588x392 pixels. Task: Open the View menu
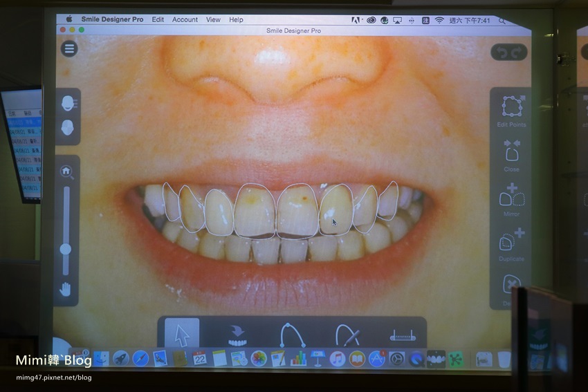(x=213, y=19)
